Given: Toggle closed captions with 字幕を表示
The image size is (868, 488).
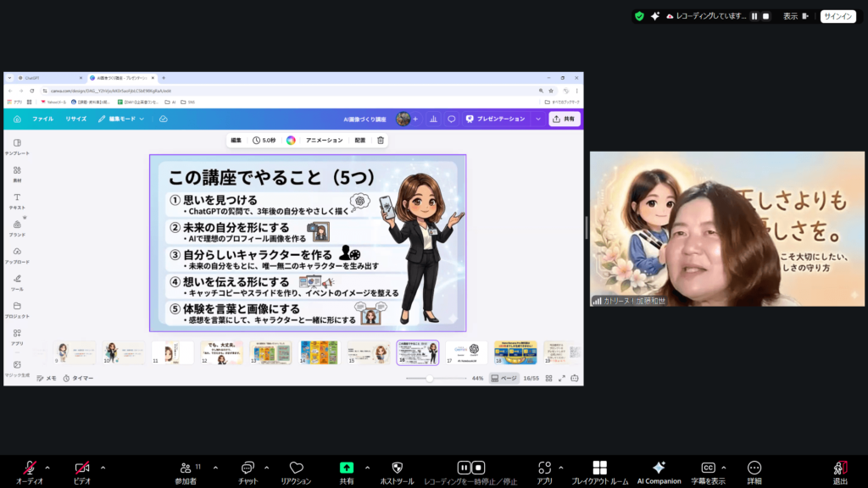Looking at the screenshot, I should point(708,468).
